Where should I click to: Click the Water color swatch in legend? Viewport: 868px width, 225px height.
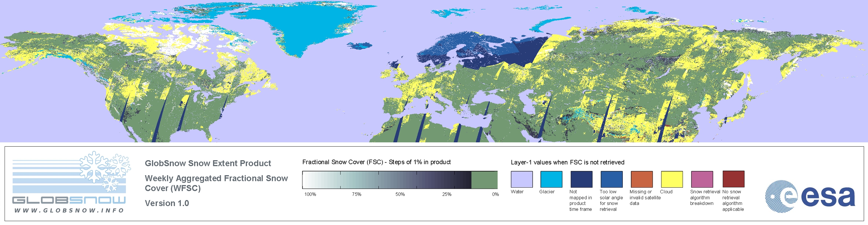pyautogui.click(x=522, y=179)
